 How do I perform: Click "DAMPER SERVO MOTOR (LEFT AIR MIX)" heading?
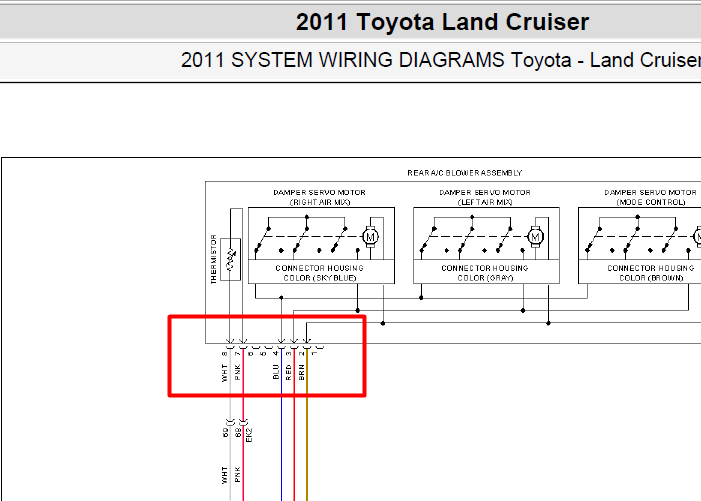point(485,197)
